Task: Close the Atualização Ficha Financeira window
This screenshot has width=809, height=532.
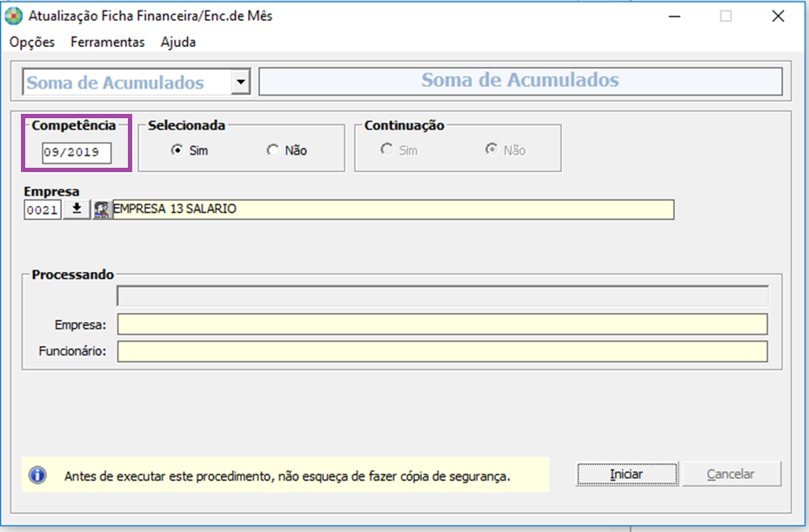Action: point(778,17)
